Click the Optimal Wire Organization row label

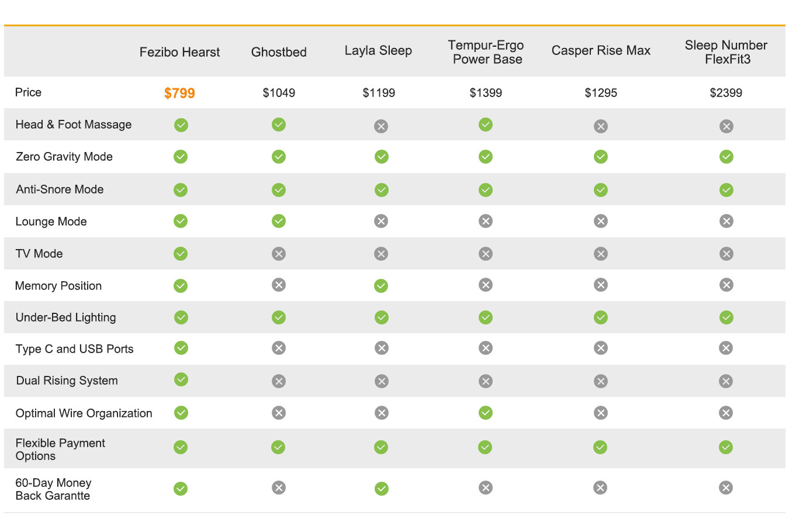pyautogui.click(x=84, y=413)
